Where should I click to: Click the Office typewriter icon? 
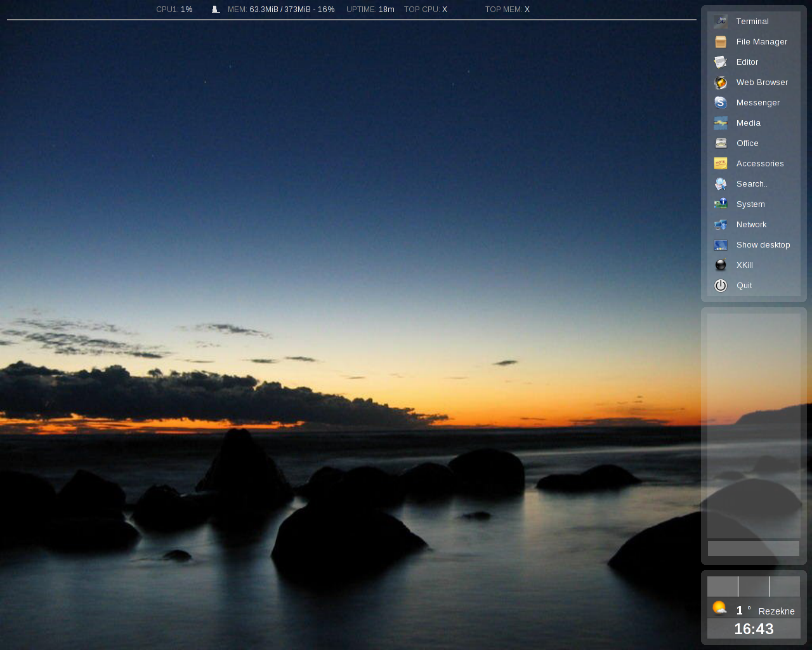721,143
